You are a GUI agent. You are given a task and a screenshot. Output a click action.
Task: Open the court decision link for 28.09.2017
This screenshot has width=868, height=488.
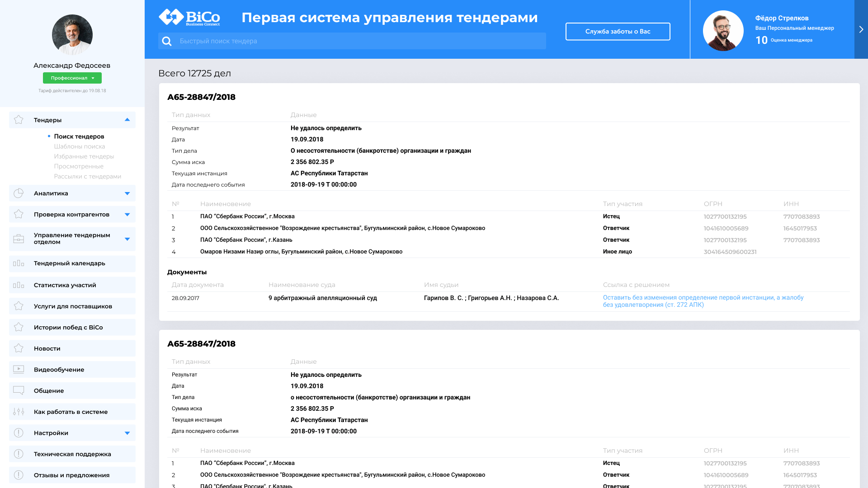tap(703, 301)
